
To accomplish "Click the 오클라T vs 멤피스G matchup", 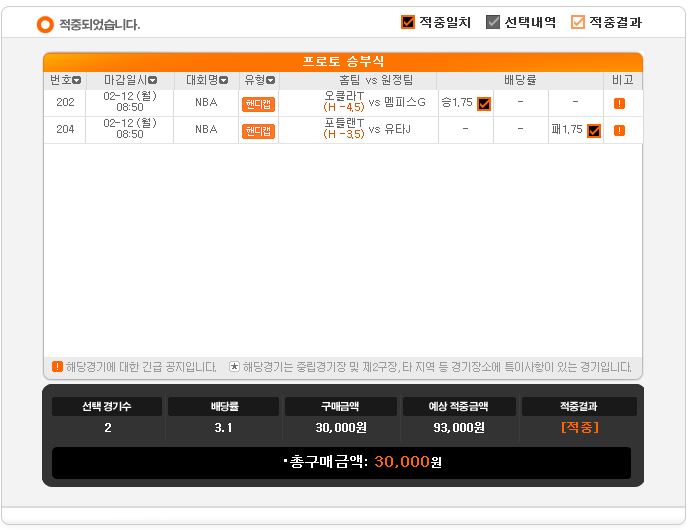I will click(374, 102).
